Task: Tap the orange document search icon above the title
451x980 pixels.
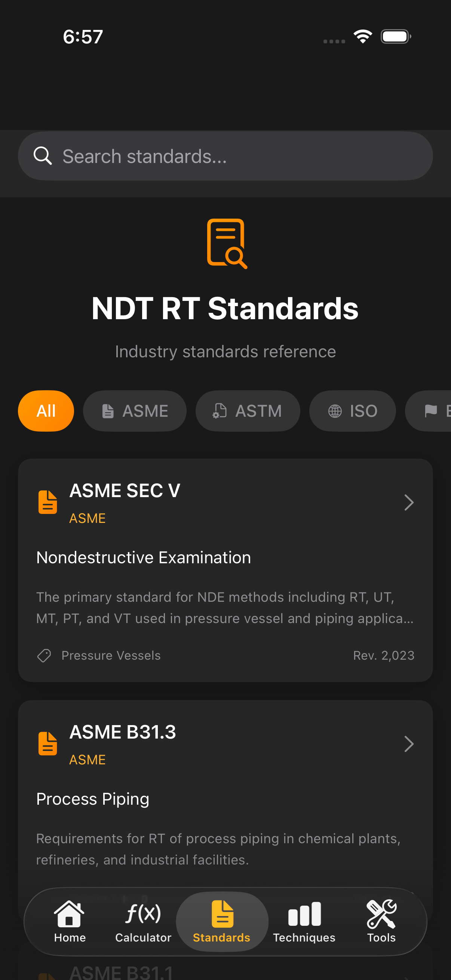Action: pyautogui.click(x=226, y=243)
